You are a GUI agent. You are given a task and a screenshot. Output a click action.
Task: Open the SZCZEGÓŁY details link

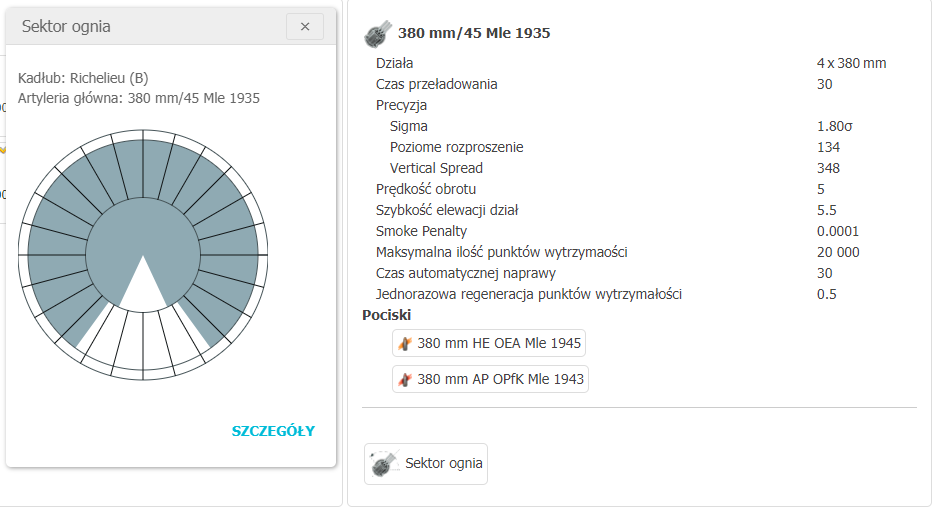point(273,431)
